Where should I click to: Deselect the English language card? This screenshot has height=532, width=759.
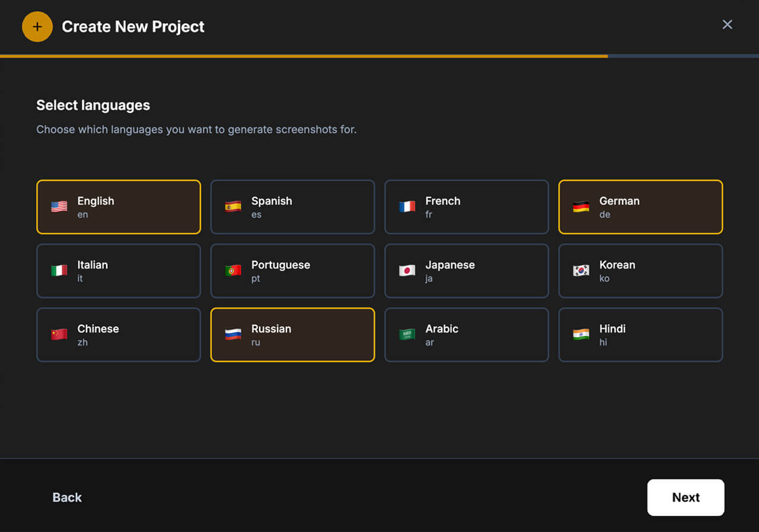119,207
